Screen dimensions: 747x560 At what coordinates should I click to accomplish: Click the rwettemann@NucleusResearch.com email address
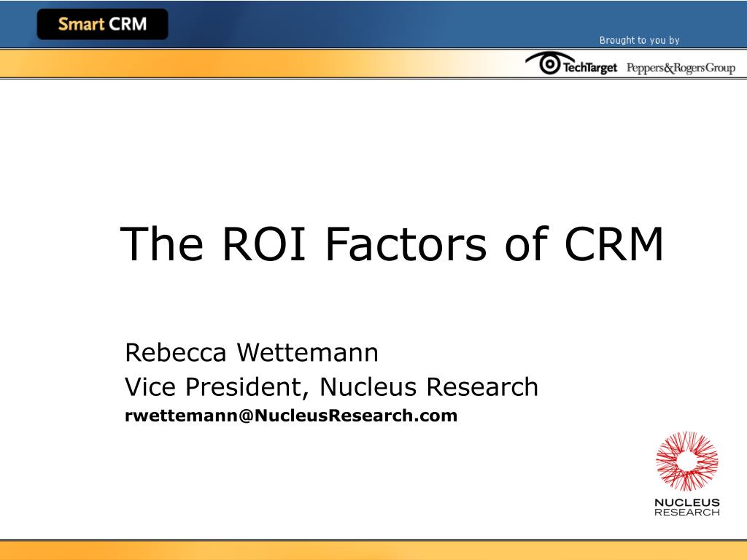tap(290, 415)
